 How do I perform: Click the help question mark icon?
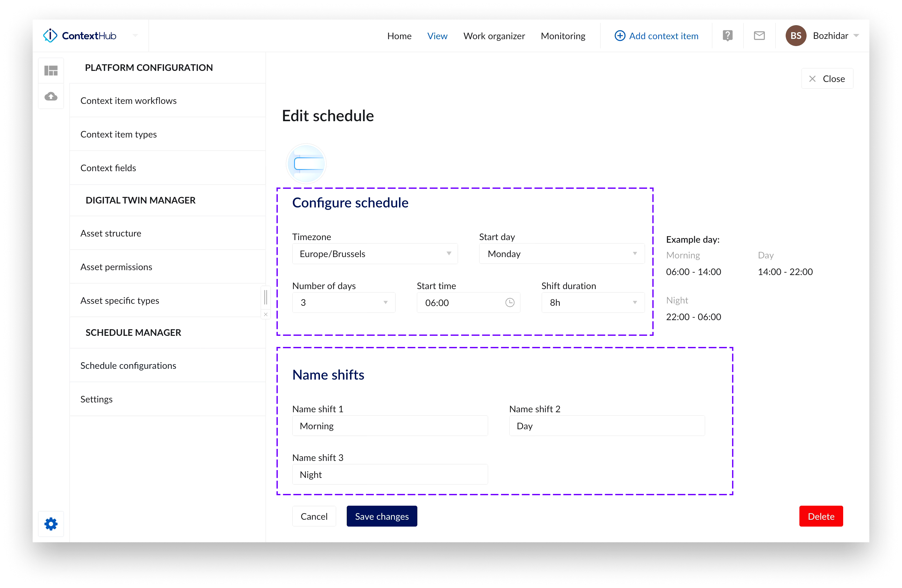[727, 36]
